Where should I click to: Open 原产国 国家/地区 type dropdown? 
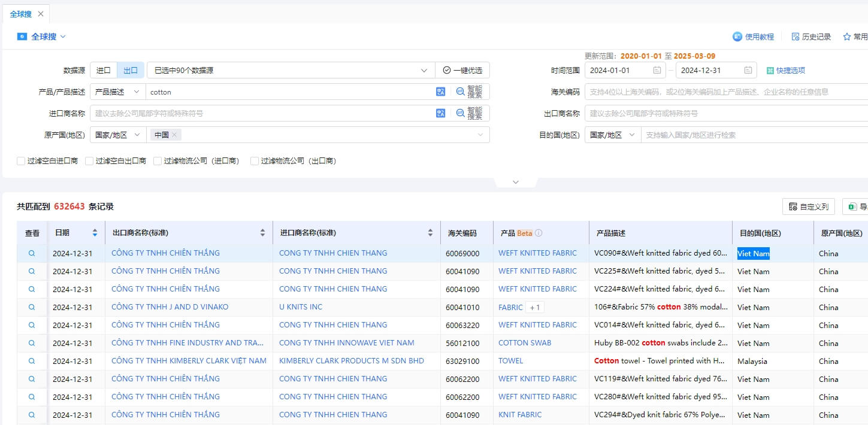[118, 135]
